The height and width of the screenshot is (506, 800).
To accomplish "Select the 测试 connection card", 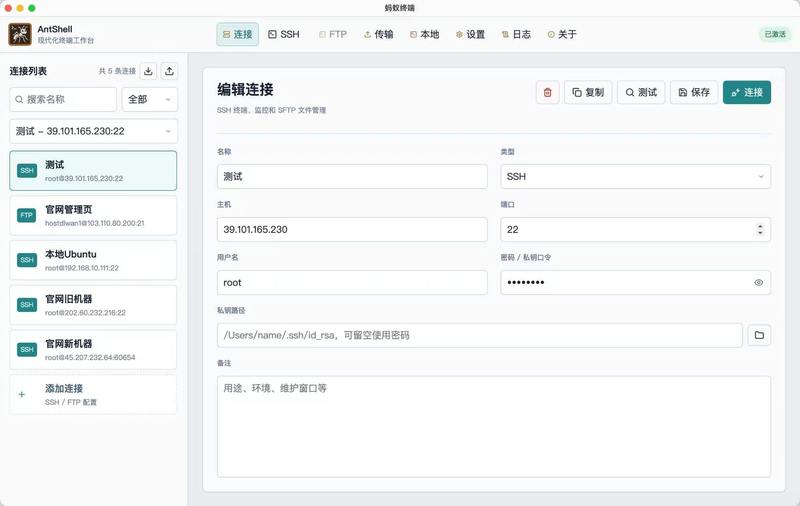I will click(x=93, y=170).
